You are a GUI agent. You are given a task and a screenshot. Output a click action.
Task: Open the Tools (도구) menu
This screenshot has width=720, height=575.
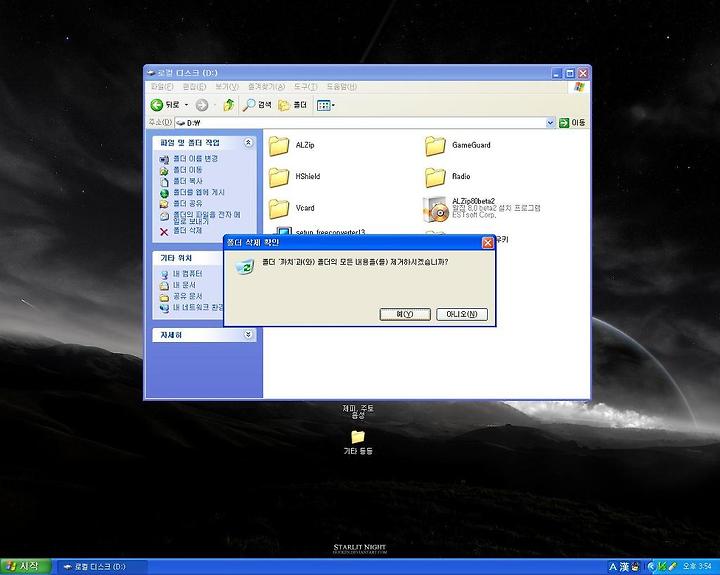tap(306, 87)
